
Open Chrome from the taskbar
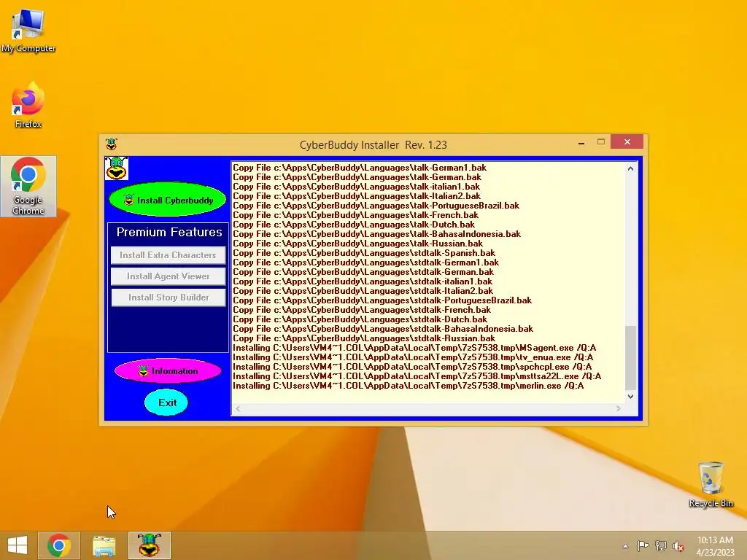pyautogui.click(x=59, y=545)
